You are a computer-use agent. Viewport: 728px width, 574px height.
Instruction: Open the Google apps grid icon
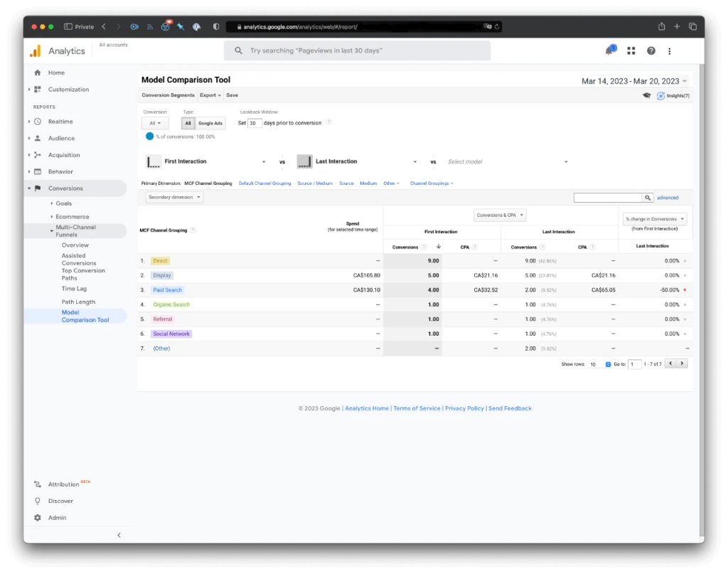631,51
